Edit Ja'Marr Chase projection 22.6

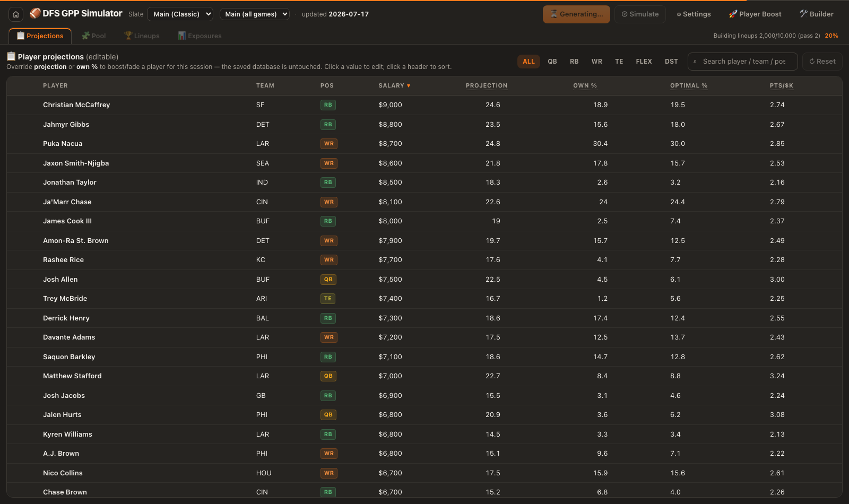coord(493,202)
